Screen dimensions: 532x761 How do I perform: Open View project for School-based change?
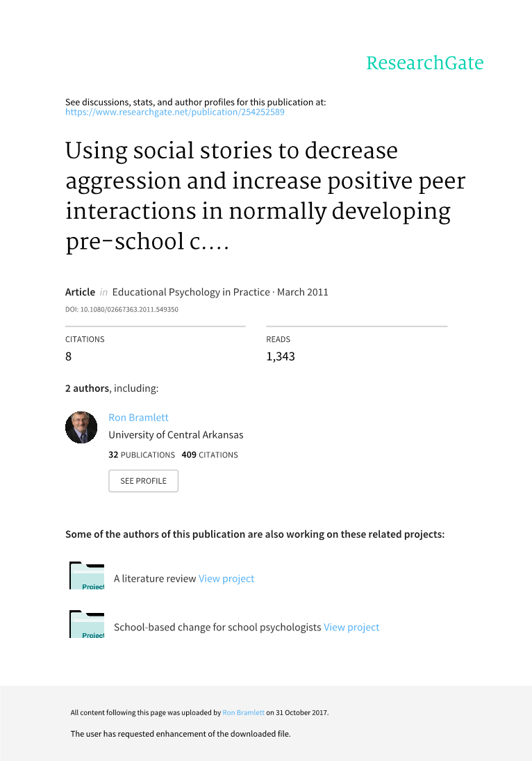[351, 628]
